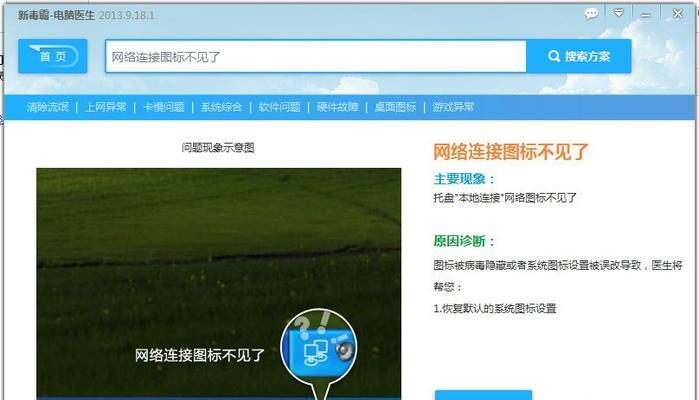Open the 游戏异常 tab

pos(453,107)
